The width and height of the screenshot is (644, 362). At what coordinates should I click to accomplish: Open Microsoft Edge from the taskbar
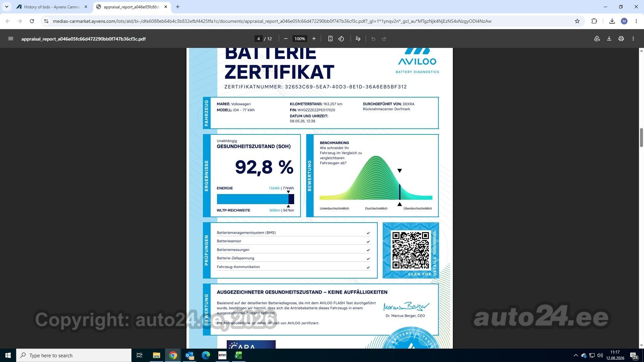(x=206, y=355)
